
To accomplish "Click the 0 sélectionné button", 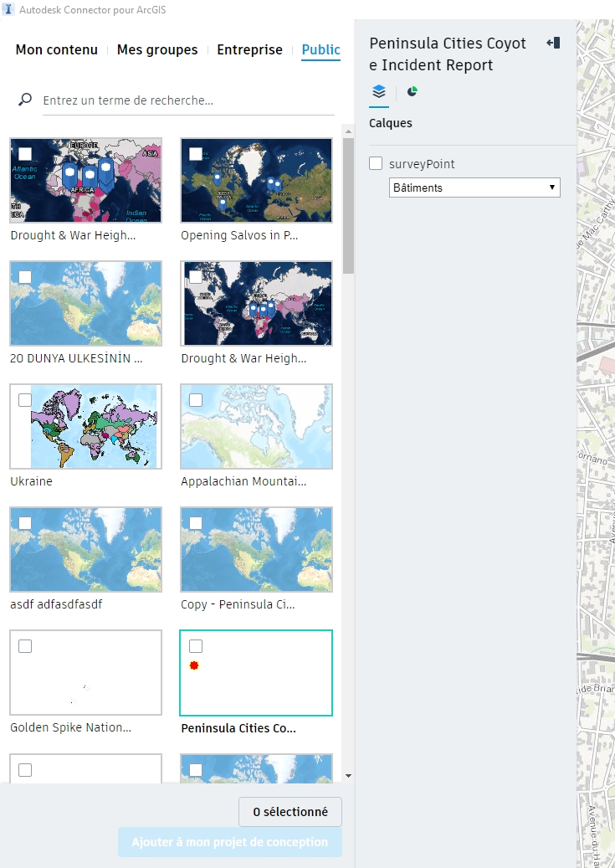I will click(290, 812).
